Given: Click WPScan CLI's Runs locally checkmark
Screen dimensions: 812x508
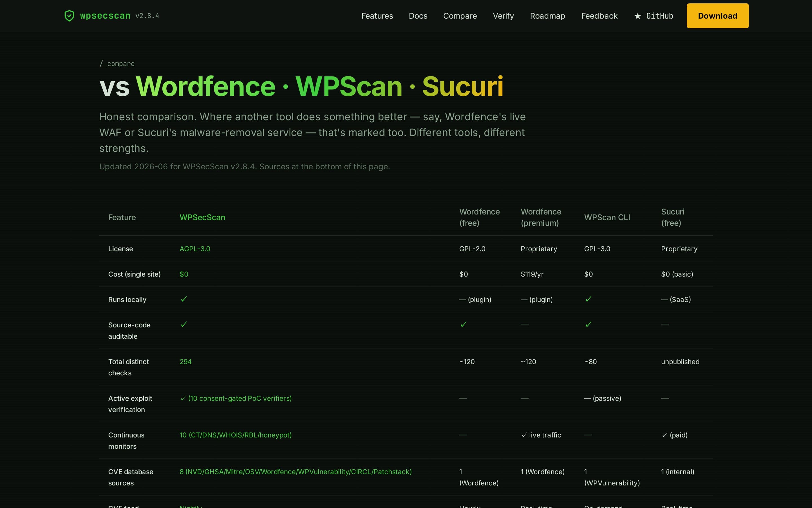Looking at the screenshot, I should [x=588, y=299].
